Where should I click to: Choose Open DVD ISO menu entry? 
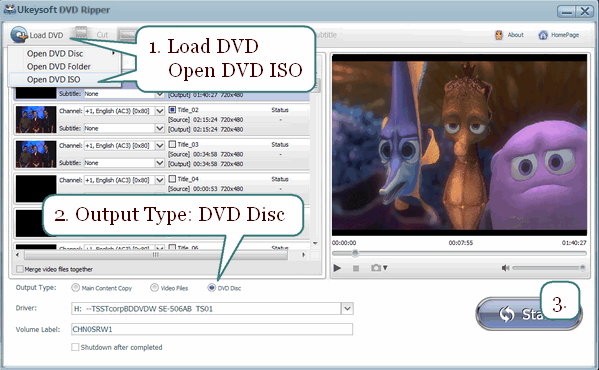pyautogui.click(x=53, y=79)
